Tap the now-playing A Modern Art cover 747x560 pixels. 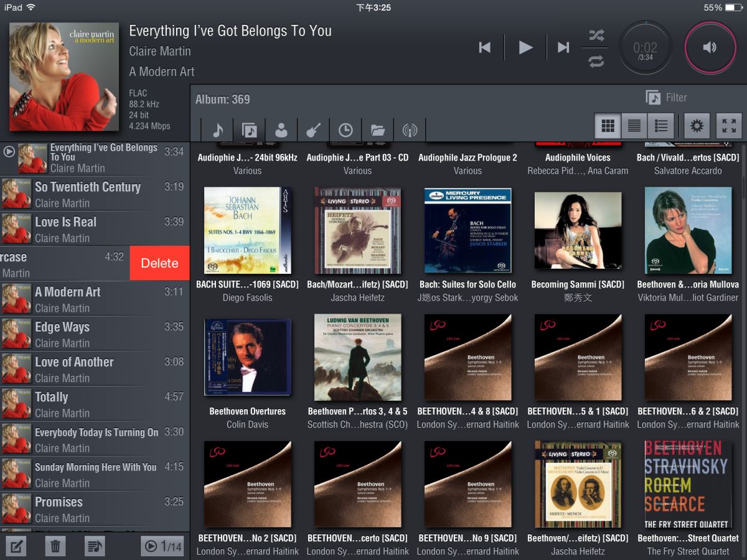tap(63, 77)
